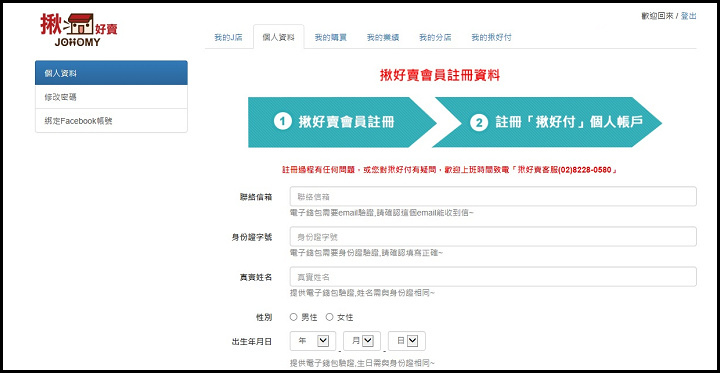The height and width of the screenshot is (373, 720).
Task: Click the 身份證驗證 hint below ID field
Action: [366, 253]
